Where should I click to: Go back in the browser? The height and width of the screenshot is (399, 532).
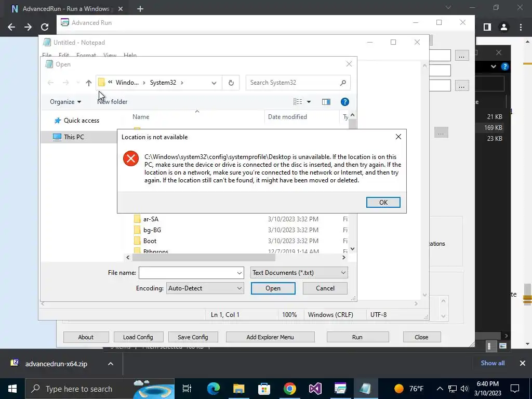pyautogui.click(x=11, y=27)
